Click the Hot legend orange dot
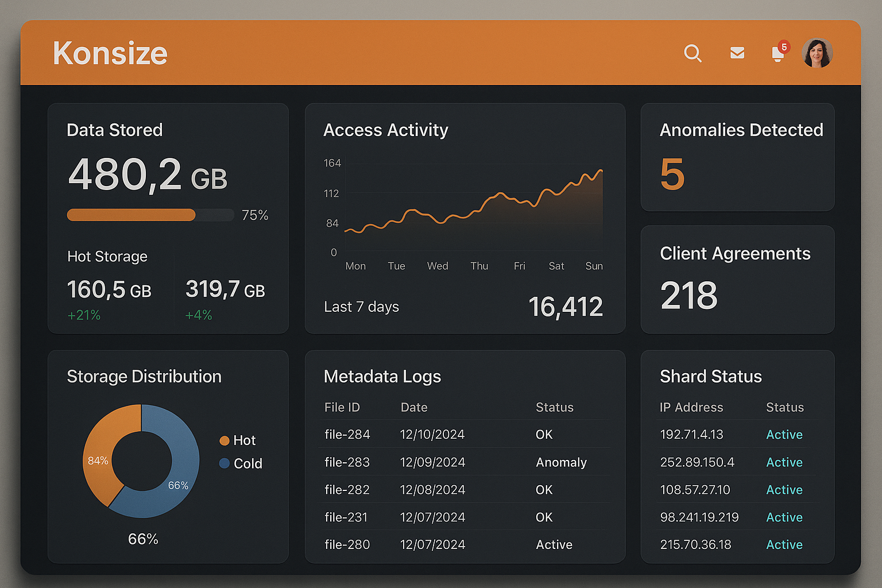The image size is (882, 588). pos(225,440)
